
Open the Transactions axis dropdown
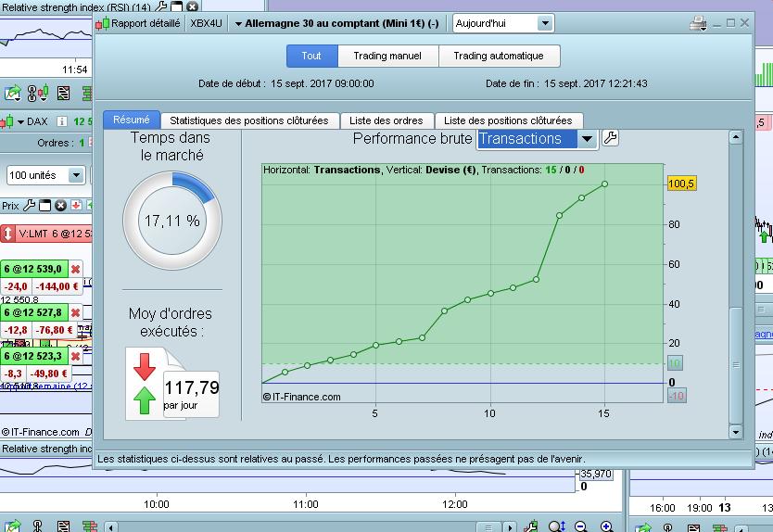587,138
